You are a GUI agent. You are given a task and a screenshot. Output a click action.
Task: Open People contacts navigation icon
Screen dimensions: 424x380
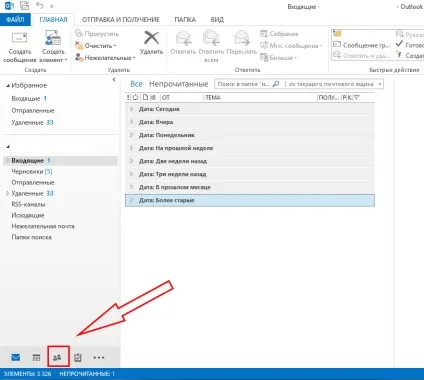[57, 357]
